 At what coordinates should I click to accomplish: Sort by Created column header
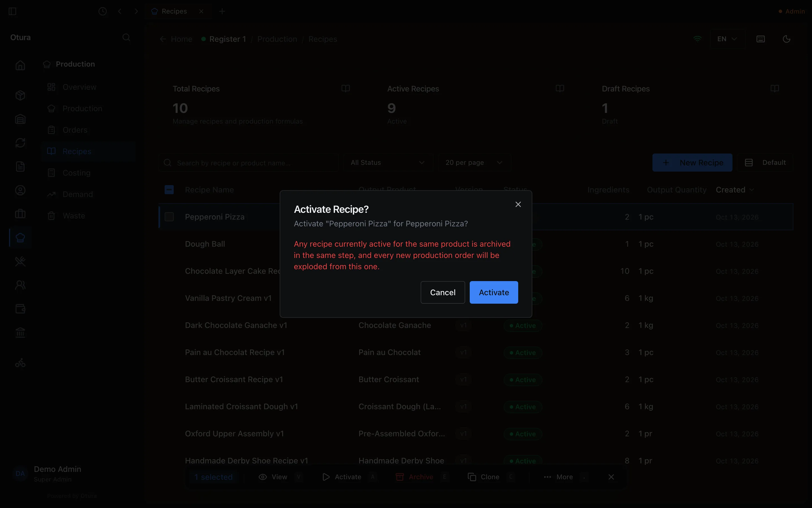[x=734, y=190]
